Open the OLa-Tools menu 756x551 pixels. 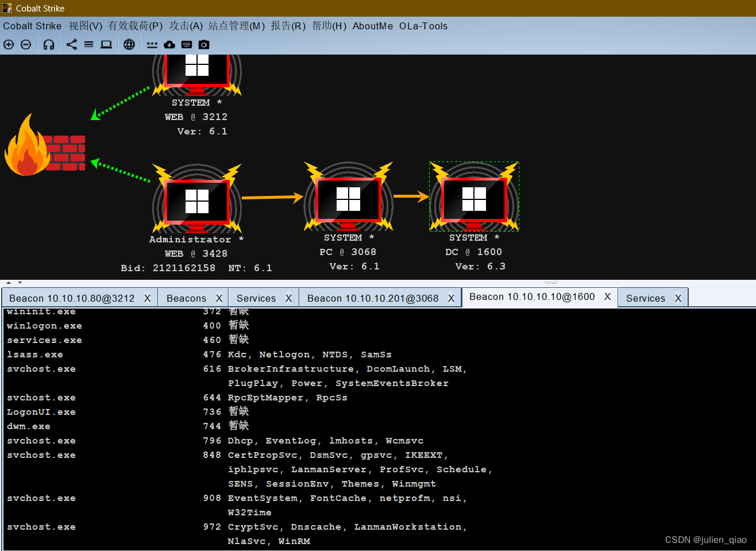coord(423,26)
